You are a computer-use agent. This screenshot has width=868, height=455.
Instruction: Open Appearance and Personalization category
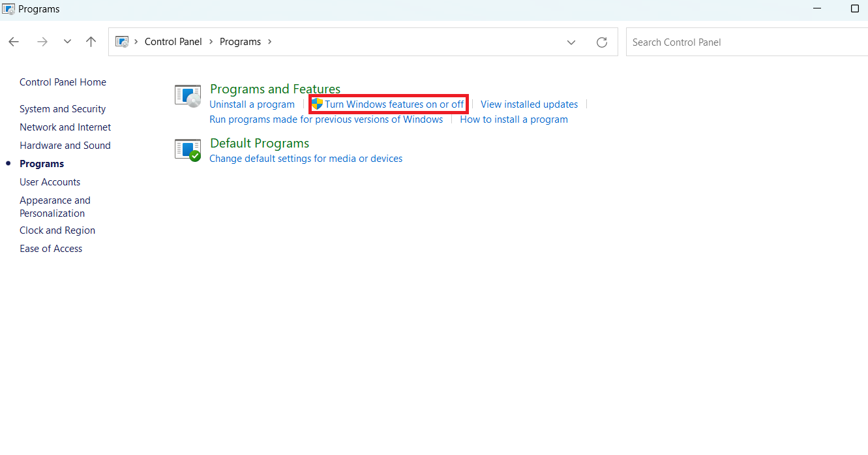click(x=55, y=207)
